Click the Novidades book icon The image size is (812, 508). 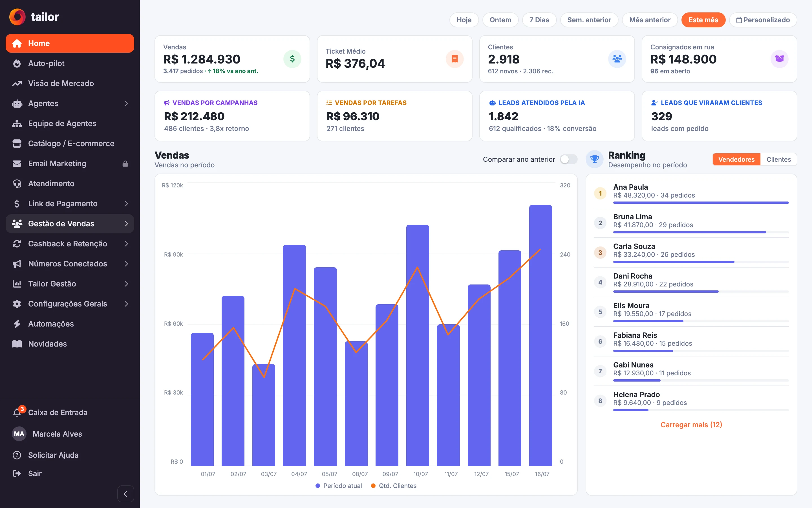(17, 344)
